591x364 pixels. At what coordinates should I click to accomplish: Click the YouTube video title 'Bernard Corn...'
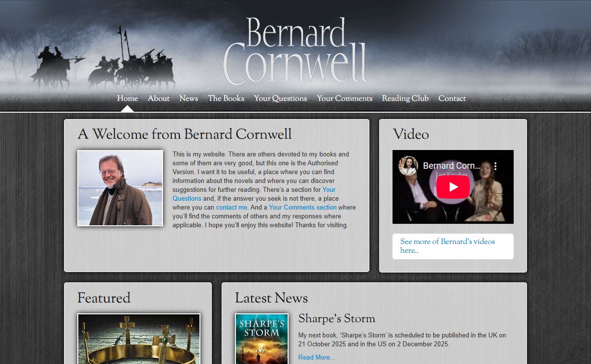(x=452, y=166)
